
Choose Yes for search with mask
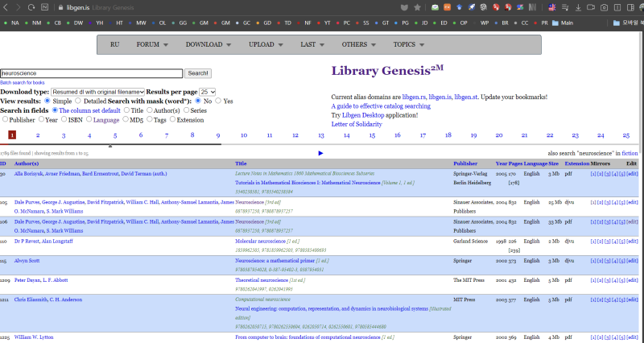pos(218,101)
